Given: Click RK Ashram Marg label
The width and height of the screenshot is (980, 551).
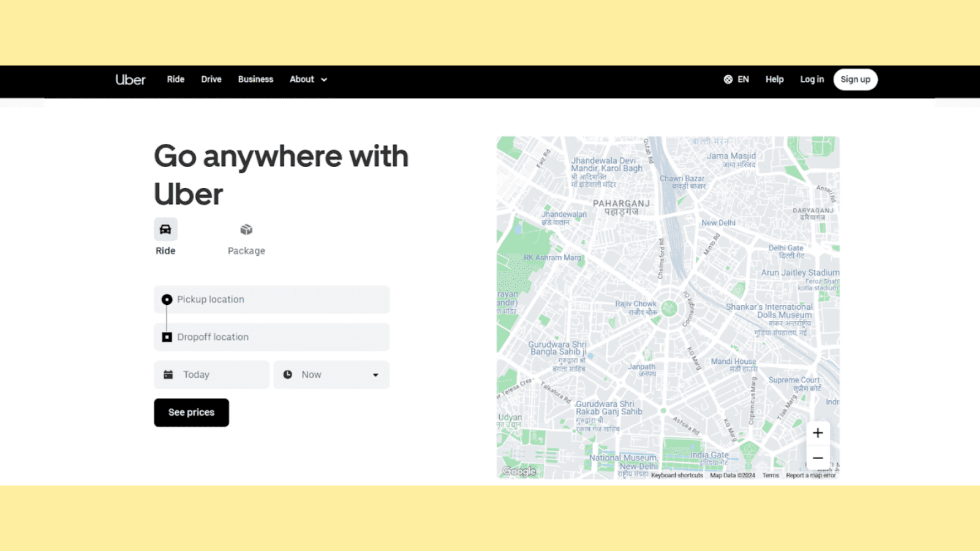Looking at the screenshot, I should tap(552, 257).
